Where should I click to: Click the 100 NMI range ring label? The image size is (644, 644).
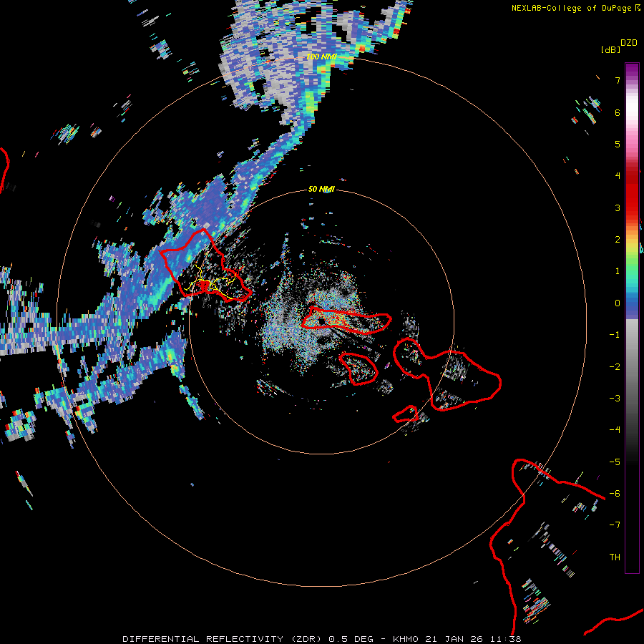click(x=321, y=57)
